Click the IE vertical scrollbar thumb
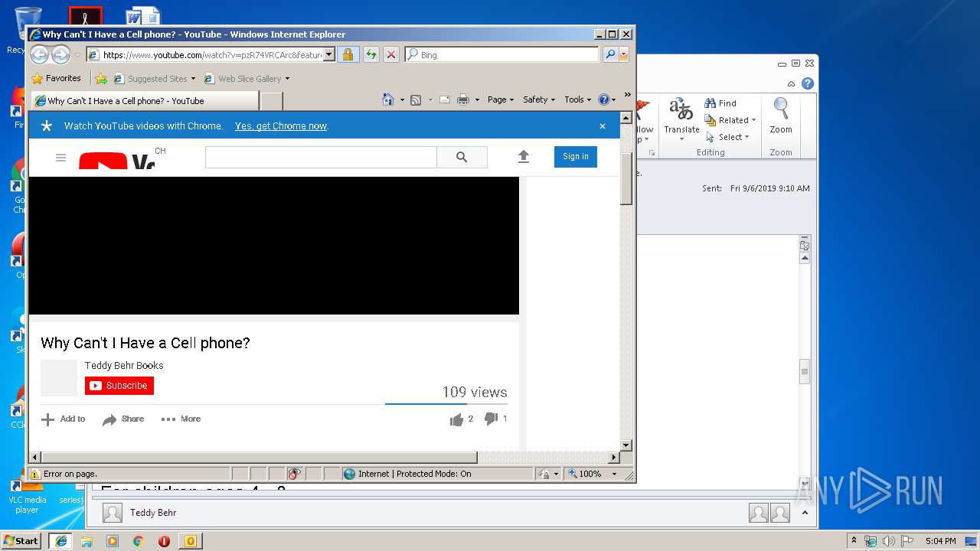Screen dimensions: 980x551 (626, 178)
